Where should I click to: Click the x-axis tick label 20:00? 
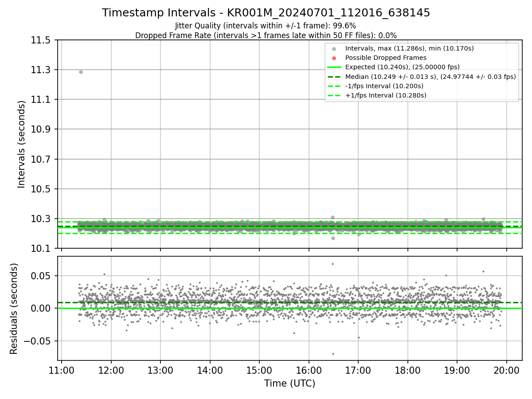tap(507, 370)
